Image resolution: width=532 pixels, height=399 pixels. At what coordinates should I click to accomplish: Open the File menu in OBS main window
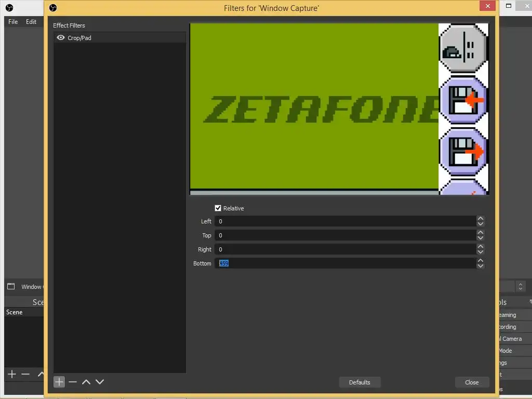13,22
